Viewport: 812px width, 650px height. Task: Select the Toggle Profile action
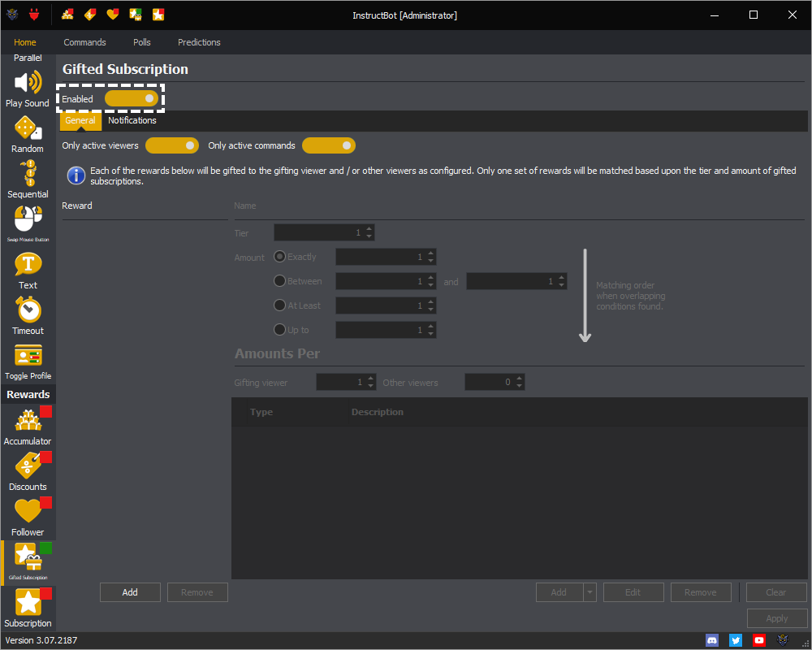[28, 362]
